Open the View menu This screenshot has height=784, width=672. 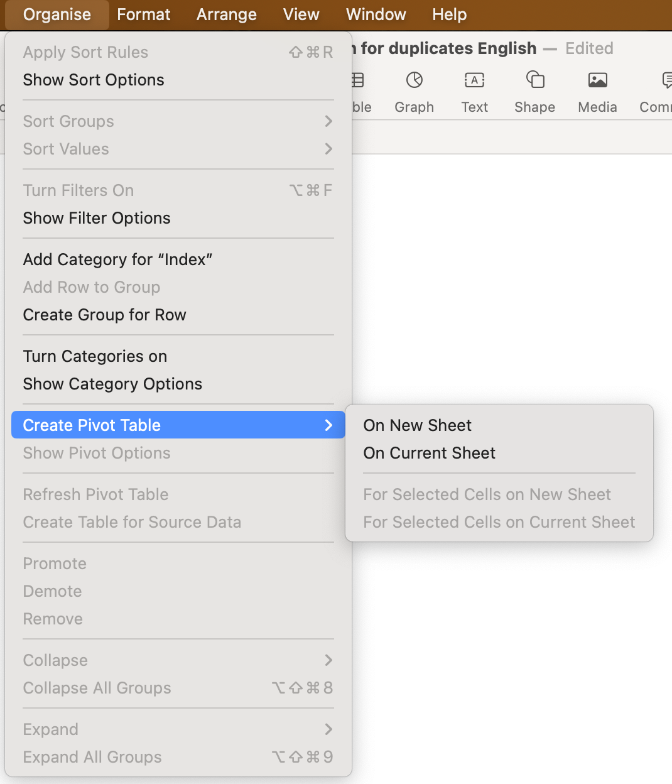(300, 14)
